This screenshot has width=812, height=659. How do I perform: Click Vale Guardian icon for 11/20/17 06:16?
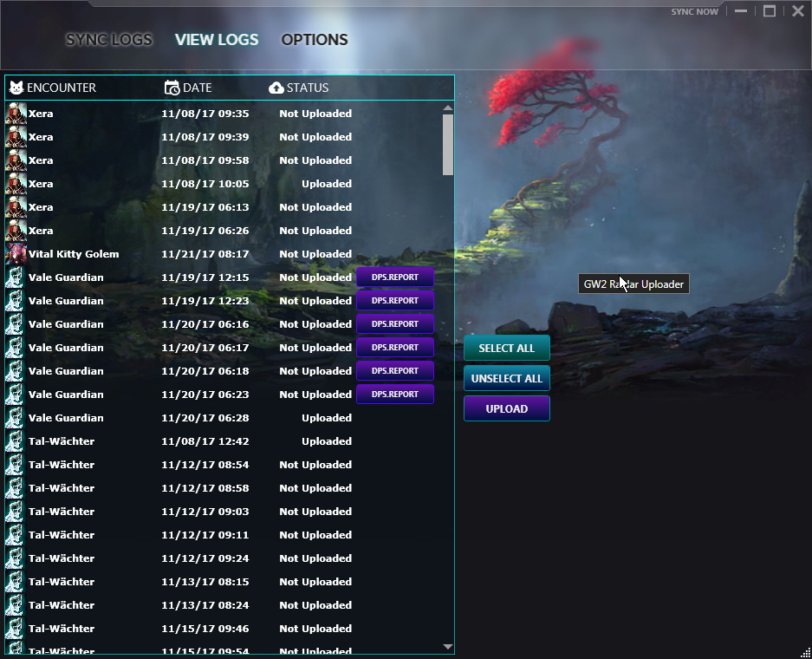coord(16,323)
